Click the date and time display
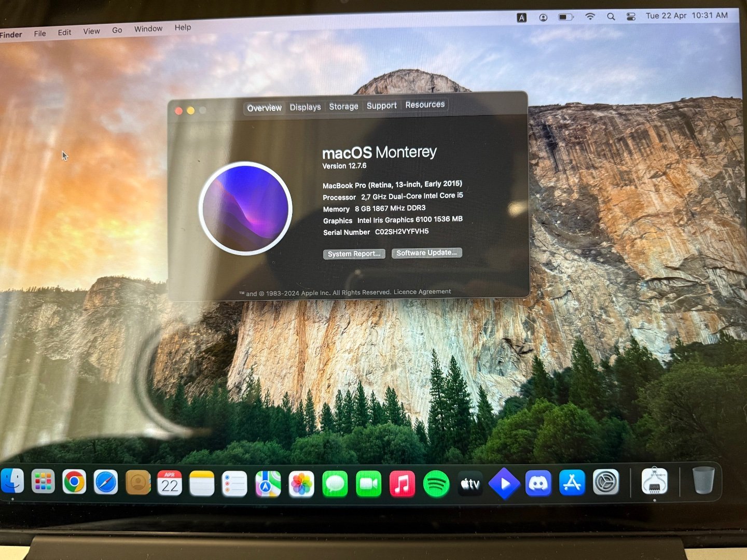 pyautogui.click(x=686, y=16)
